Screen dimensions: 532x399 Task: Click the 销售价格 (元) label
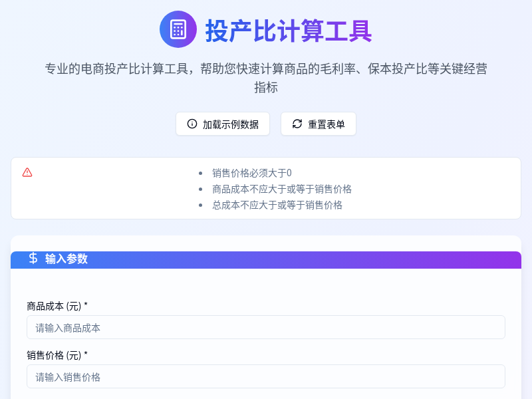57,356
